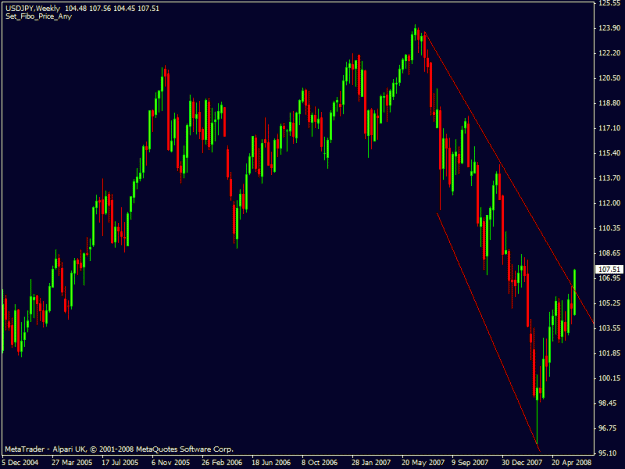This screenshot has width=625, height=469.
Task: Click the 113.70 price scale value
Action: pos(609,178)
